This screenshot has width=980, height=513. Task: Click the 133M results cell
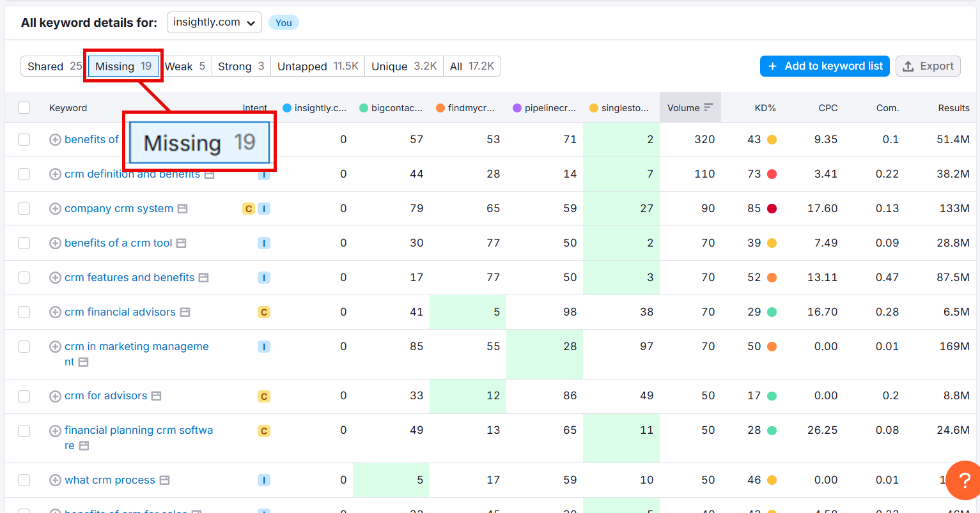(x=954, y=208)
